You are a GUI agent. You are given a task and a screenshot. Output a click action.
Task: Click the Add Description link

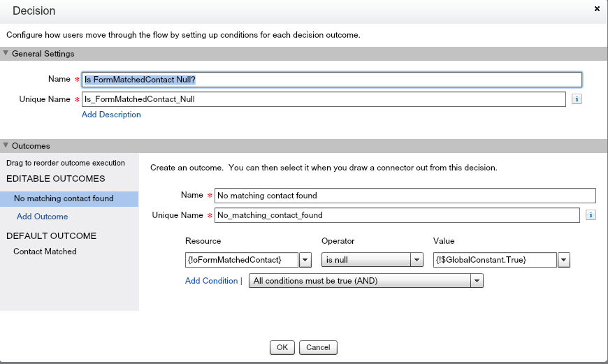111,115
